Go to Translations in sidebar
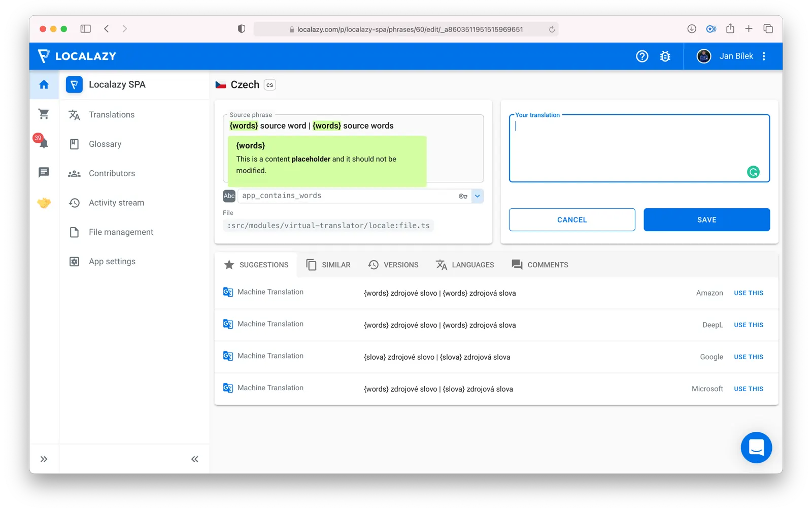This screenshot has width=812, height=508. [x=112, y=115]
